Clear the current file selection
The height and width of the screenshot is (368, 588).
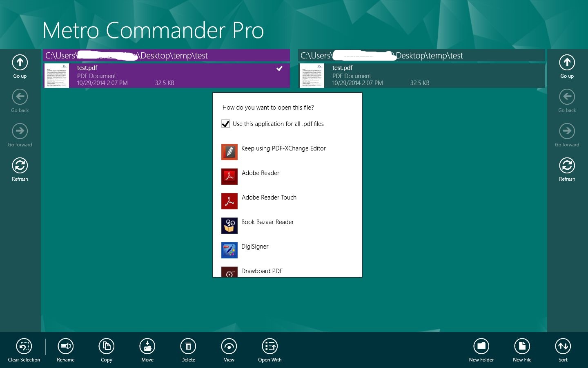(x=24, y=346)
